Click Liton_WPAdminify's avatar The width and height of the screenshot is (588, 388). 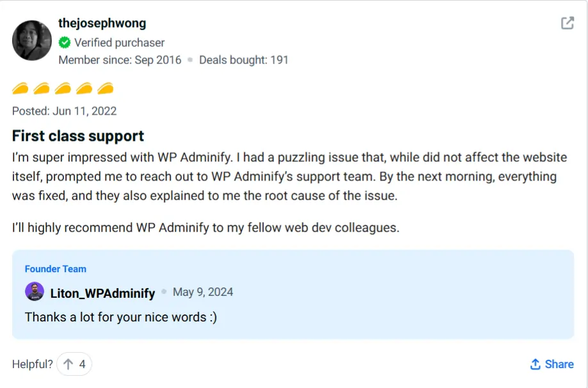(x=33, y=292)
